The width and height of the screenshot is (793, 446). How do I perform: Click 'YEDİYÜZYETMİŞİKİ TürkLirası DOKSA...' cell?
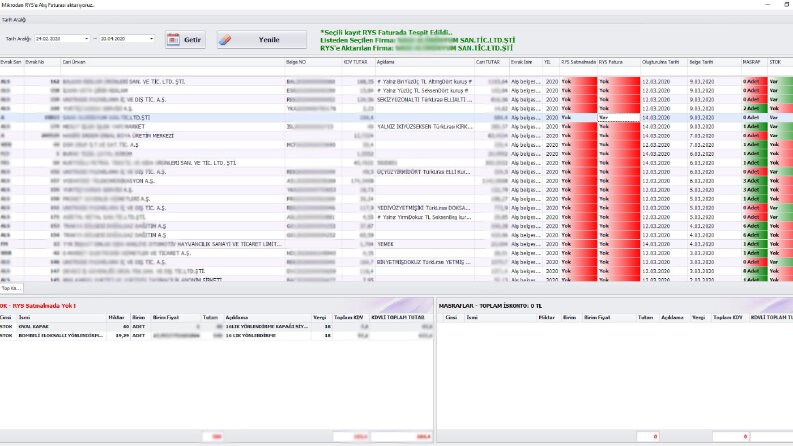[x=424, y=208]
